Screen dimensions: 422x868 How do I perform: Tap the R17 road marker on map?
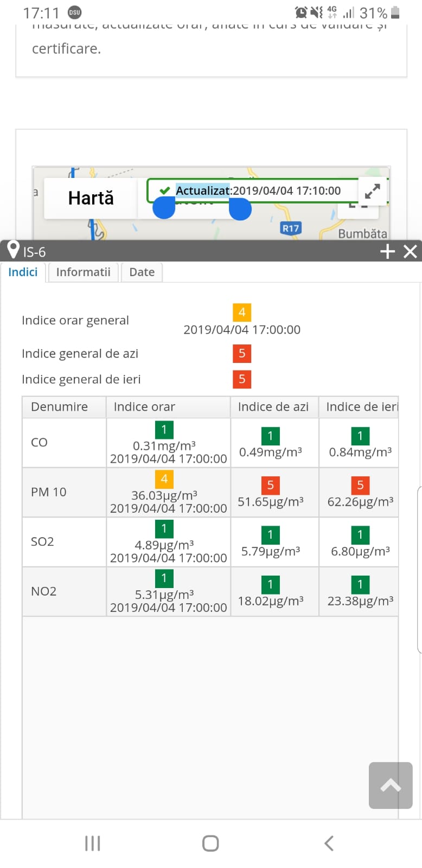pyautogui.click(x=291, y=228)
